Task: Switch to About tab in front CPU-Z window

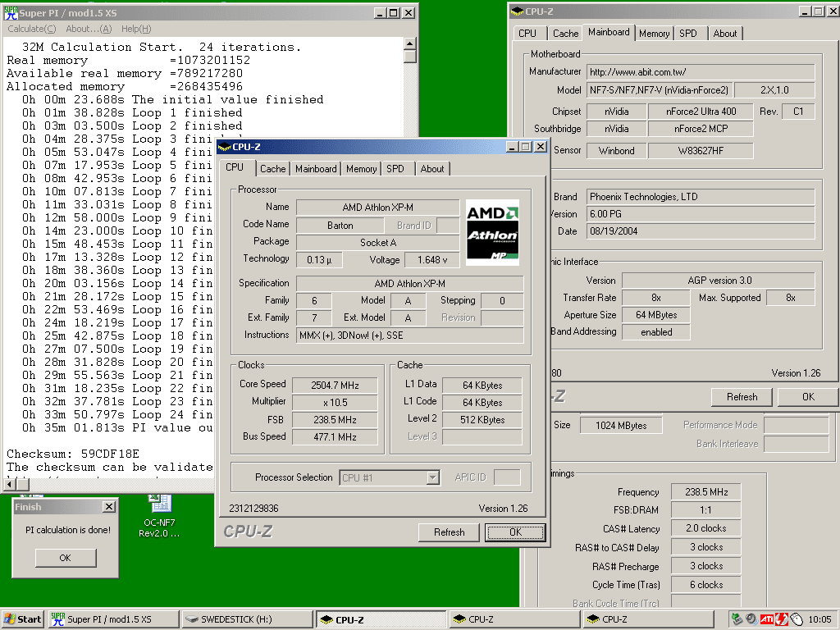Action: [431, 169]
